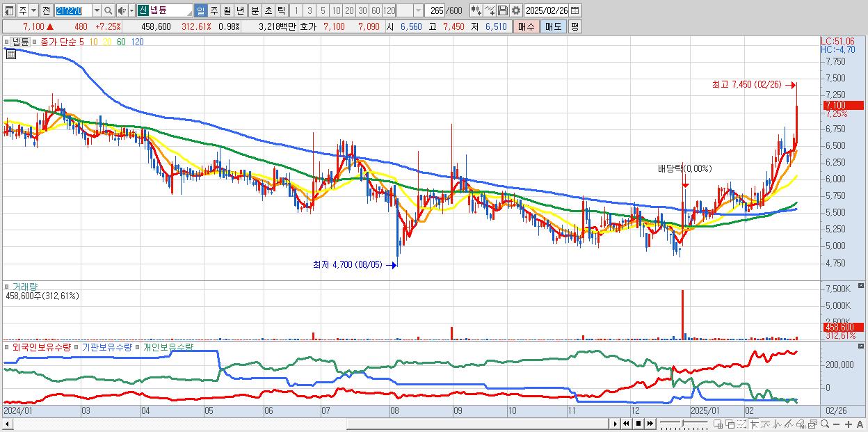Click the green 신 badge icon
Screen dimensions: 868x432
click(142, 10)
